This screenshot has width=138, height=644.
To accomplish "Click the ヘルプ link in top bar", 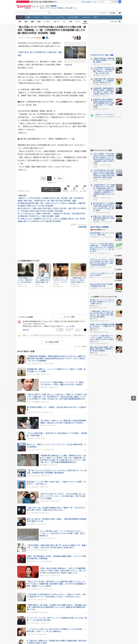I will 94,2.
